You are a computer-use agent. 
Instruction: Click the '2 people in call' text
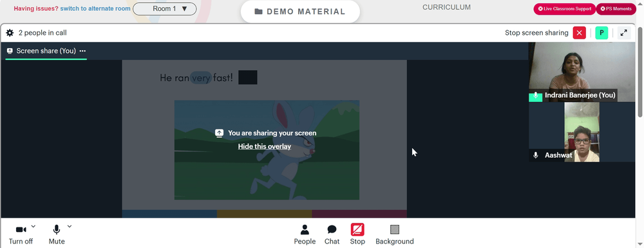tap(43, 33)
